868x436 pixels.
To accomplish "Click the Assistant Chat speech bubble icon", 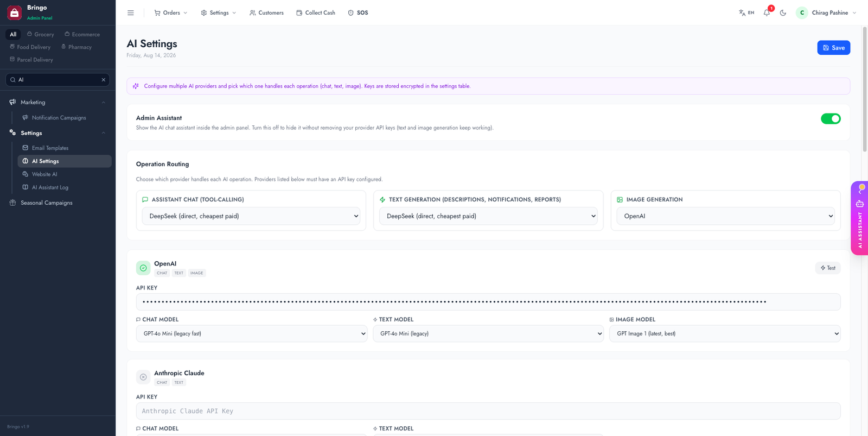I will tap(145, 200).
